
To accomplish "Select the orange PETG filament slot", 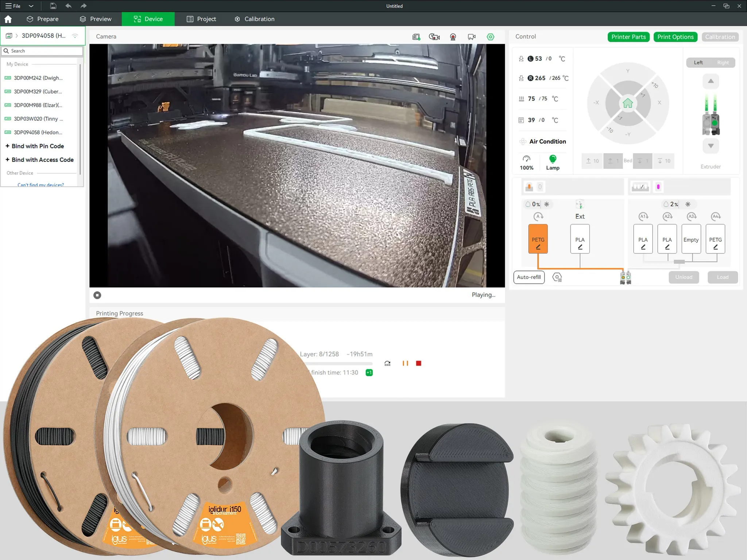I will 538,239.
